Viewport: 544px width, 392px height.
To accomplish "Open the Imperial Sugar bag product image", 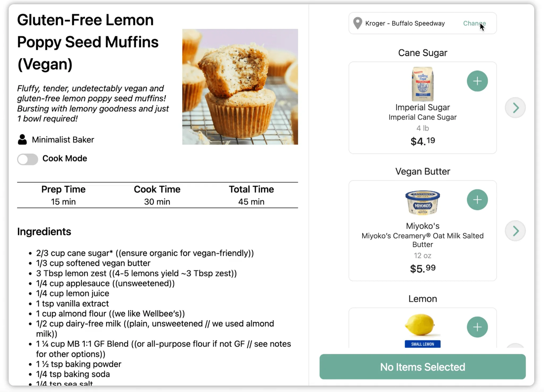I will pos(423,84).
